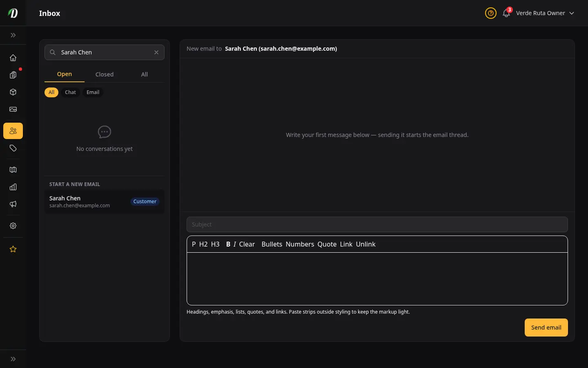Select Sarah Chen contact row

105,202
